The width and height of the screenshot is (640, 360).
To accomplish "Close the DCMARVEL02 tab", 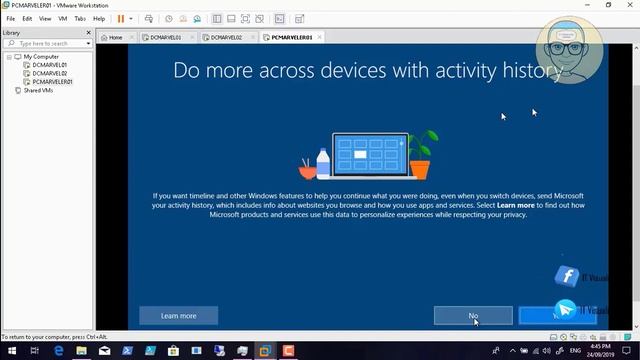I will coord(253,37).
